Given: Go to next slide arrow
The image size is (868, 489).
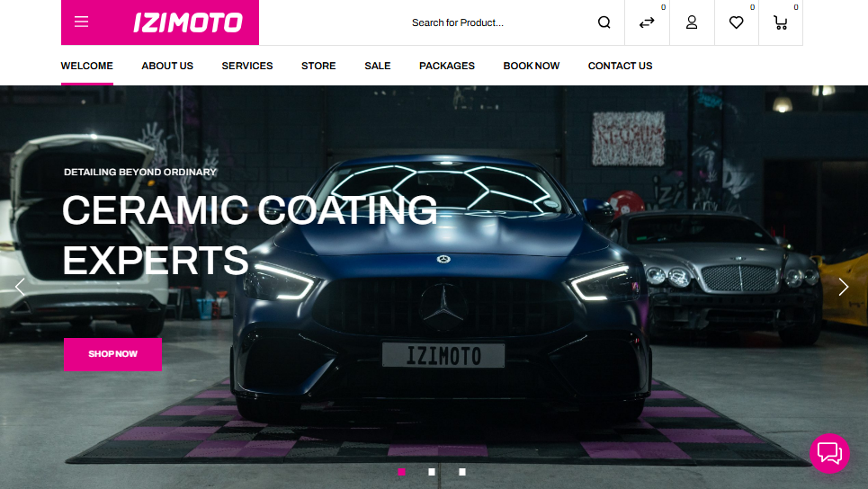Looking at the screenshot, I should (x=843, y=287).
